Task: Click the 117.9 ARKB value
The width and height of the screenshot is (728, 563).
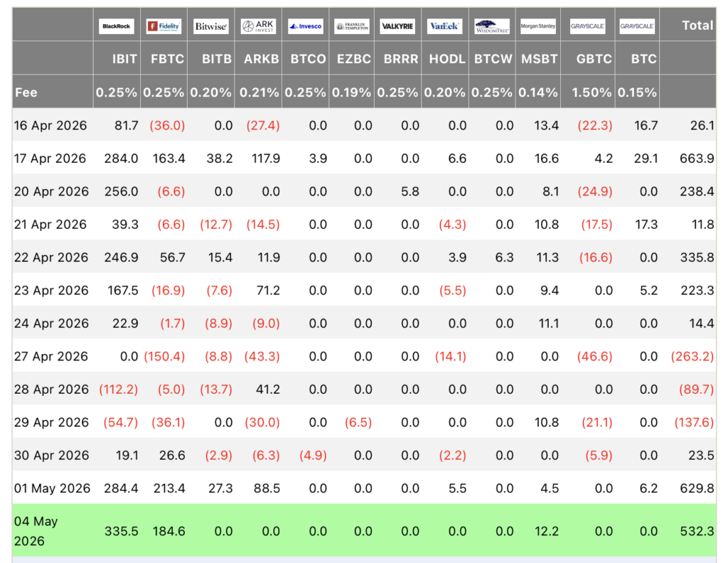Action: 266,159
